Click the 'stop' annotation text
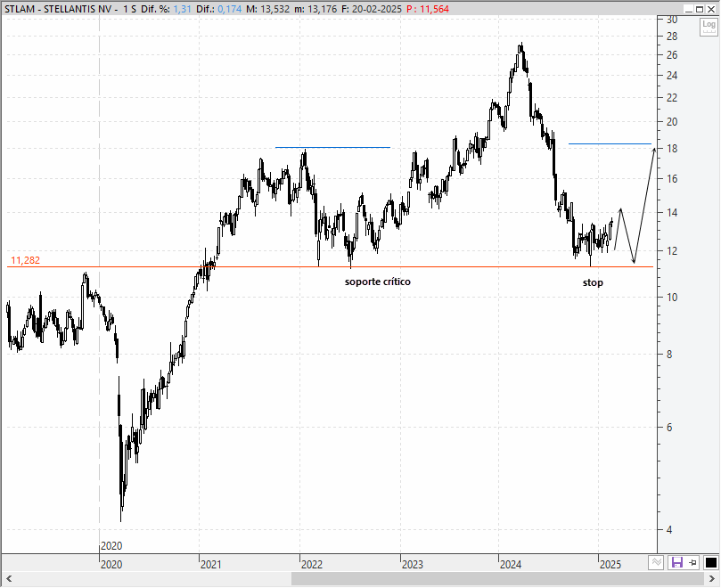This screenshot has height=588, width=721. 593,282
